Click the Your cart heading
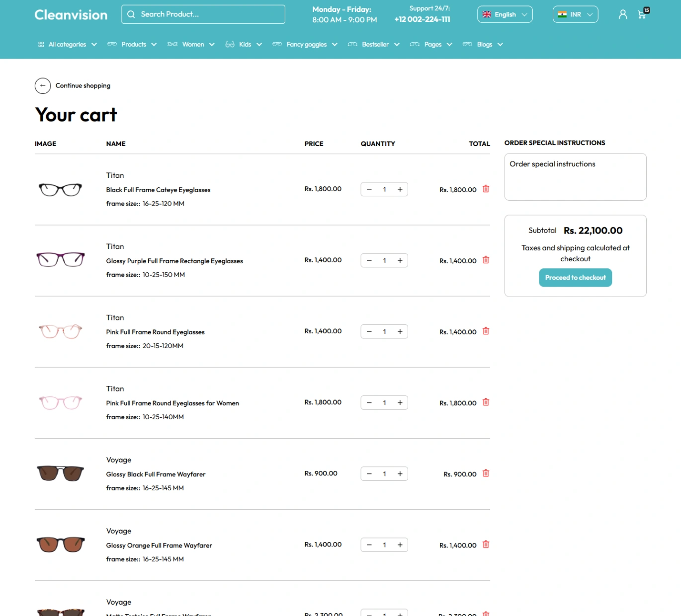 [x=76, y=115]
